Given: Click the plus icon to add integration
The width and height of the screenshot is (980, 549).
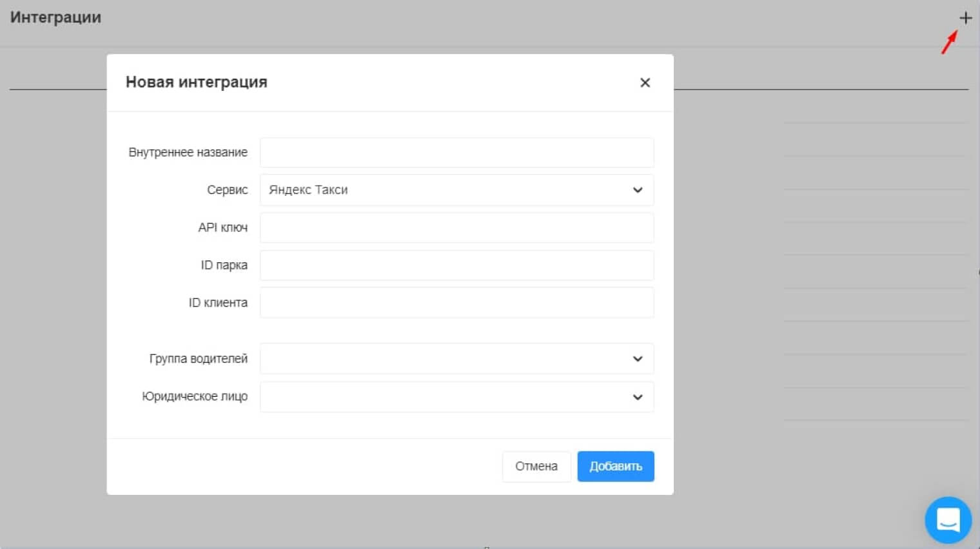Looking at the screenshot, I should 965,18.
